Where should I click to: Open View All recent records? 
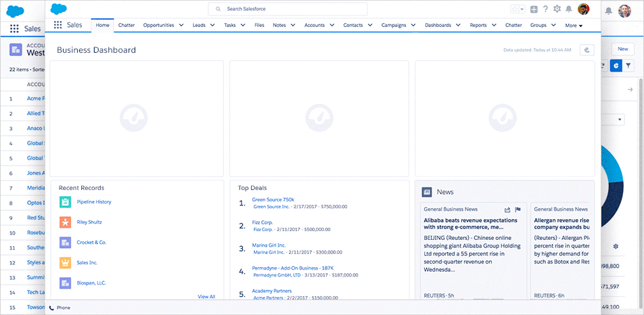click(206, 297)
